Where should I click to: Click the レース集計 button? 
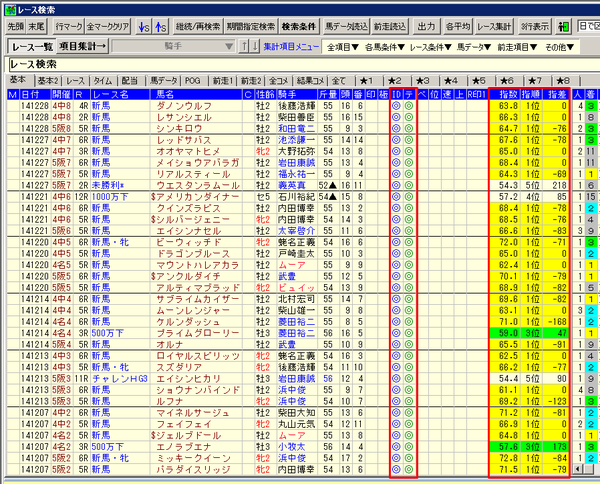pos(494,26)
